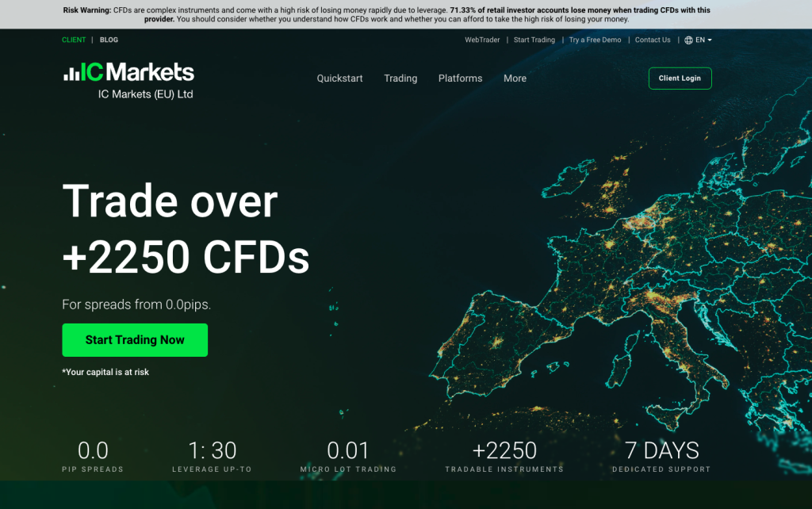Click the +2250 Tradable Instruments statistic
This screenshot has width=812, height=509.
coord(504,456)
